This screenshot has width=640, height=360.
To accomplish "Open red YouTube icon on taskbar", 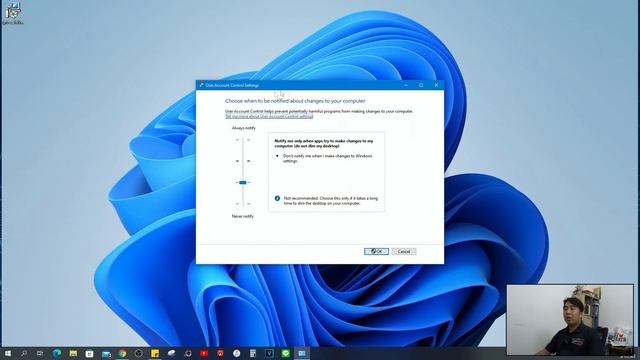I will point(204,353).
